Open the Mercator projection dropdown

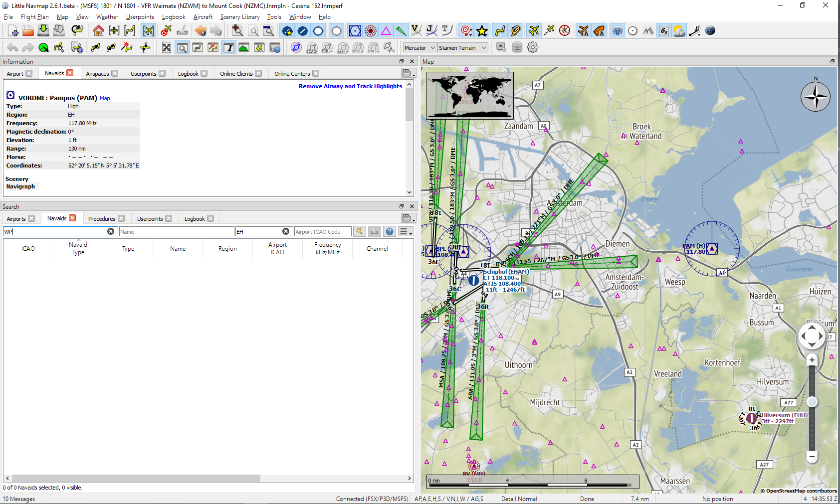pos(419,47)
